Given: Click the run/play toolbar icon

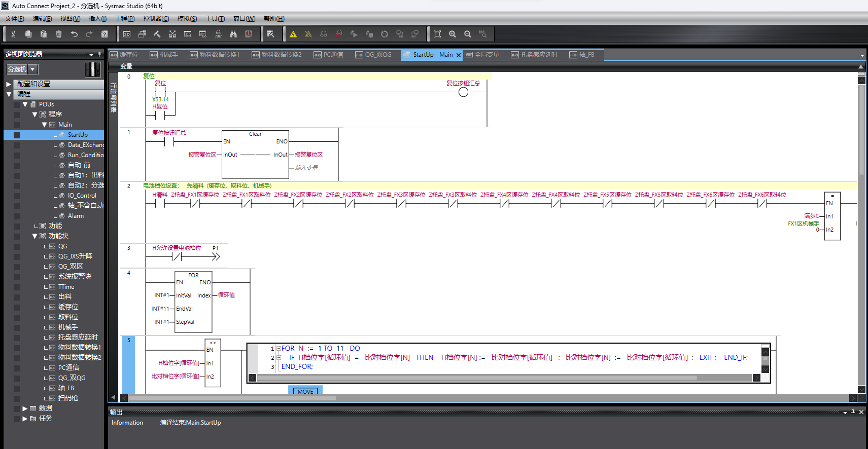Looking at the screenshot, I should pyautogui.click(x=354, y=34).
